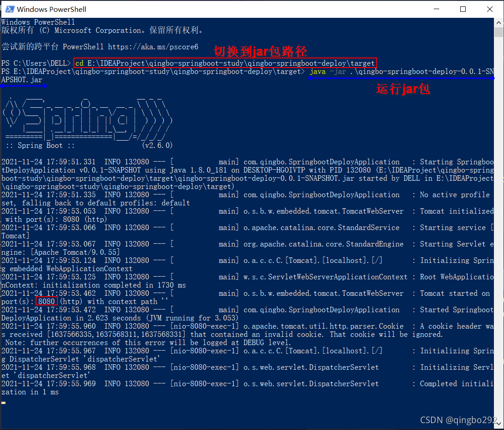Click 'o.apache.tomcat.util.http.parser.Cookie' logger name
The height and width of the screenshot is (430, 504).
coord(323,326)
